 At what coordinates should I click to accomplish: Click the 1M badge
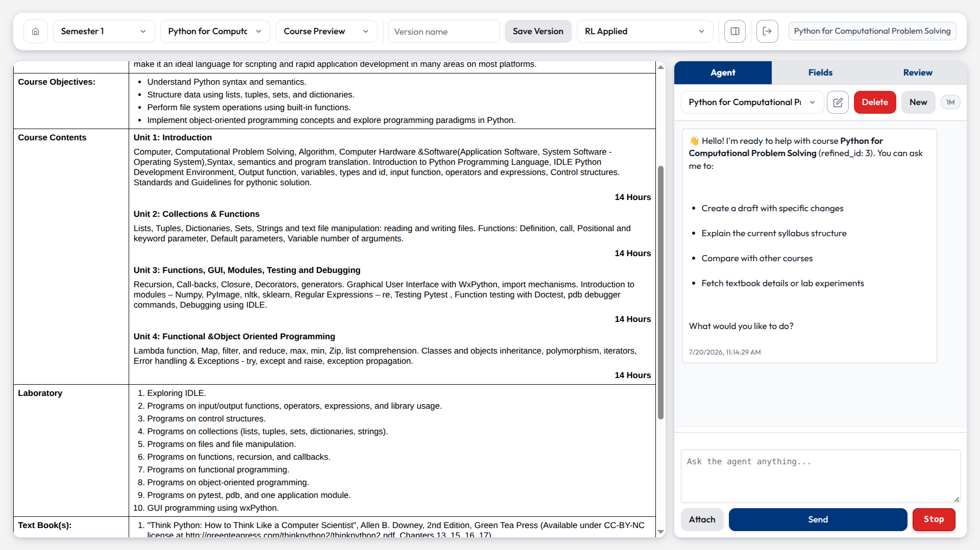click(x=950, y=103)
